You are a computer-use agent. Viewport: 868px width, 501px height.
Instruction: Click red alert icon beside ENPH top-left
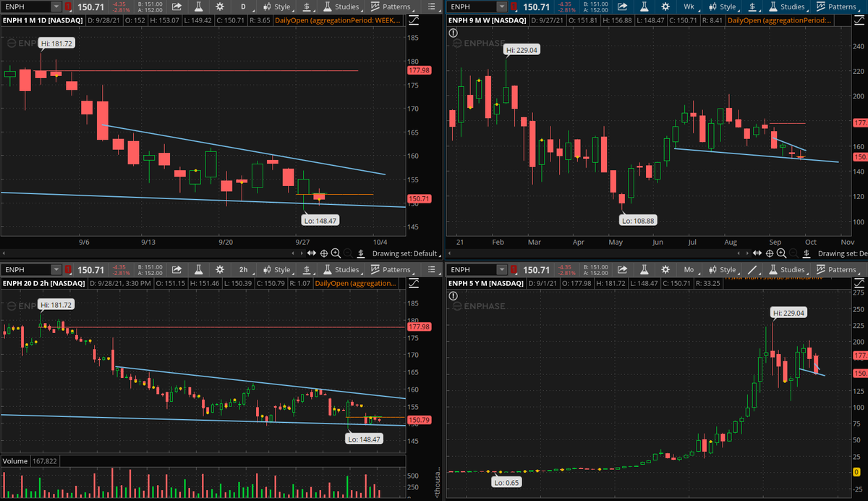point(68,7)
